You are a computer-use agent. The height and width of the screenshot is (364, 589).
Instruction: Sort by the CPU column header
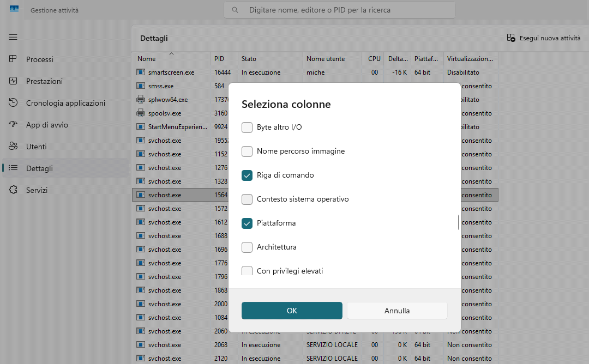click(372, 58)
